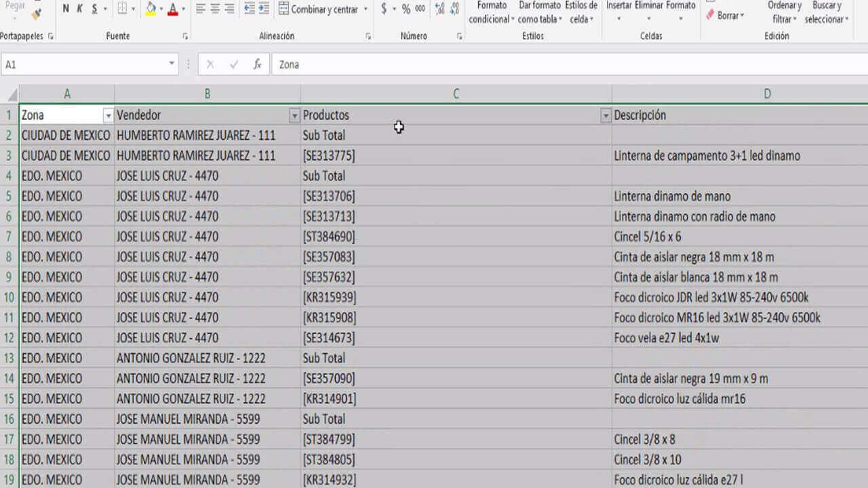Image resolution: width=868 pixels, height=488 pixels.
Task: Open the font color dropdown arrow
Action: 184,9
